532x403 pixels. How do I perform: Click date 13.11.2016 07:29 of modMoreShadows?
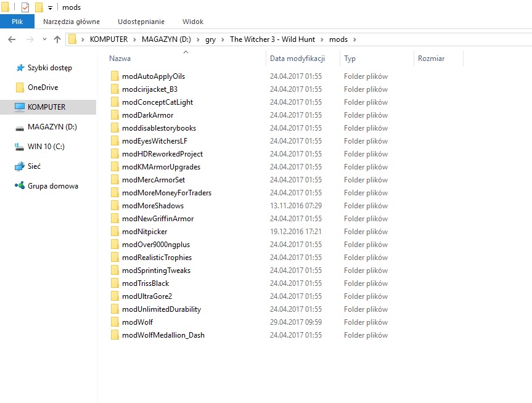click(296, 206)
